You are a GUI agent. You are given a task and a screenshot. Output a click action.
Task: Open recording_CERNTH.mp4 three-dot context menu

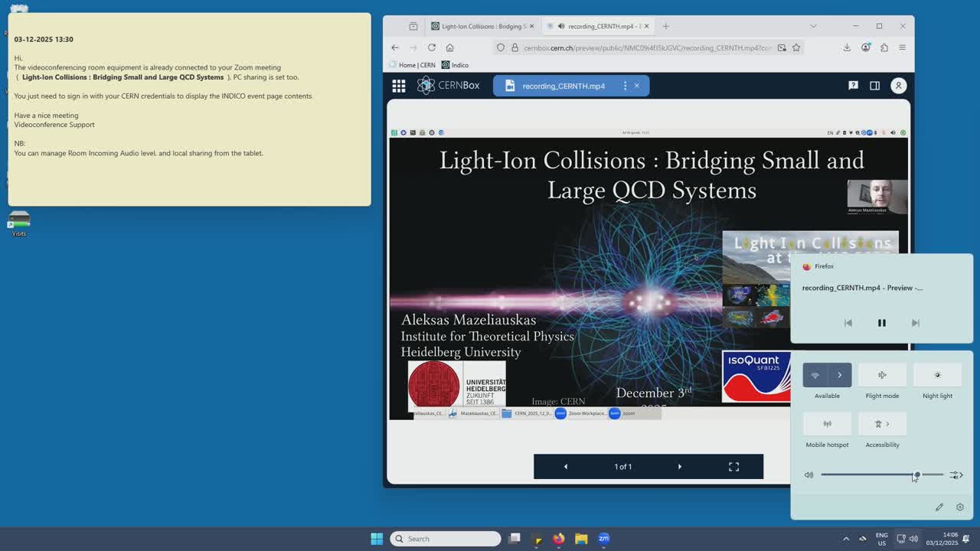[x=625, y=86]
